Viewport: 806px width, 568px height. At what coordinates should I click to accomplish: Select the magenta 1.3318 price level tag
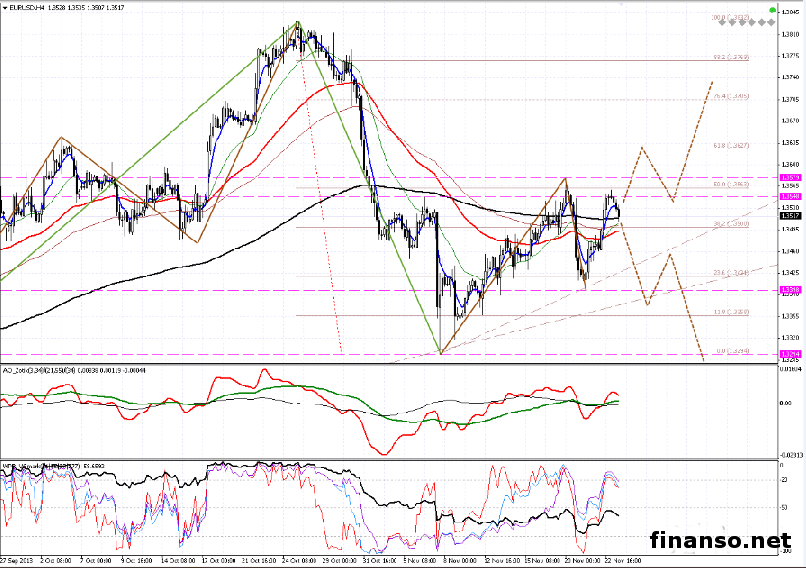click(x=789, y=290)
